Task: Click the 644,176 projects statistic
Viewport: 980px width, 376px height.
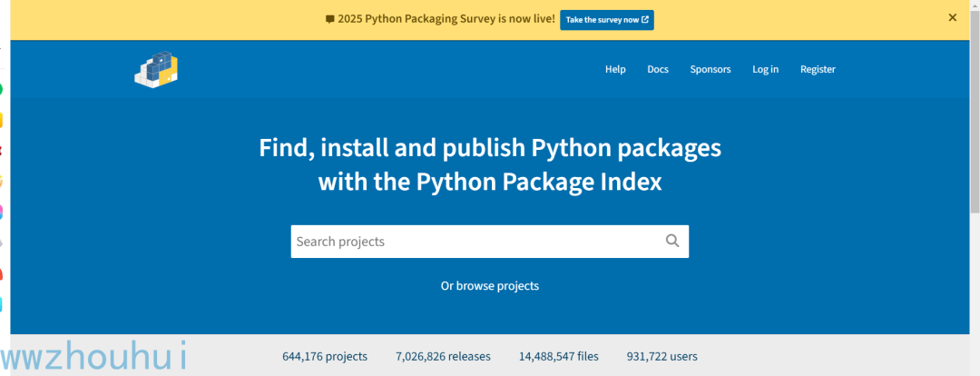Action: click(325, 357)
